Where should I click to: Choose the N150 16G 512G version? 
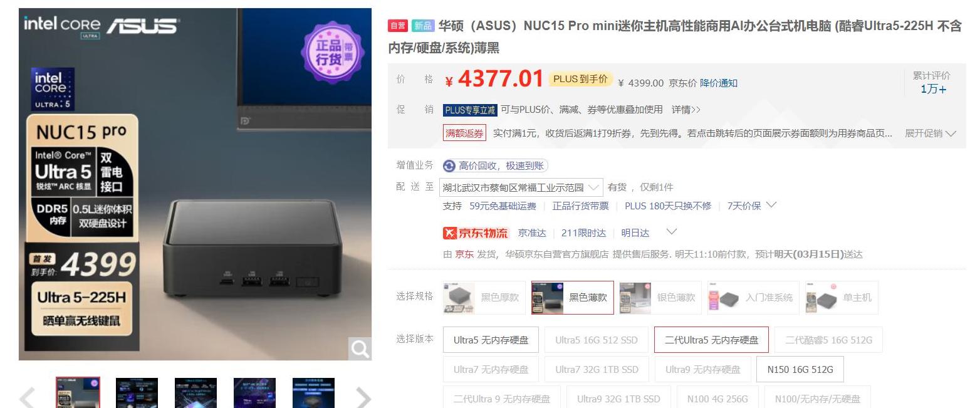800,369
